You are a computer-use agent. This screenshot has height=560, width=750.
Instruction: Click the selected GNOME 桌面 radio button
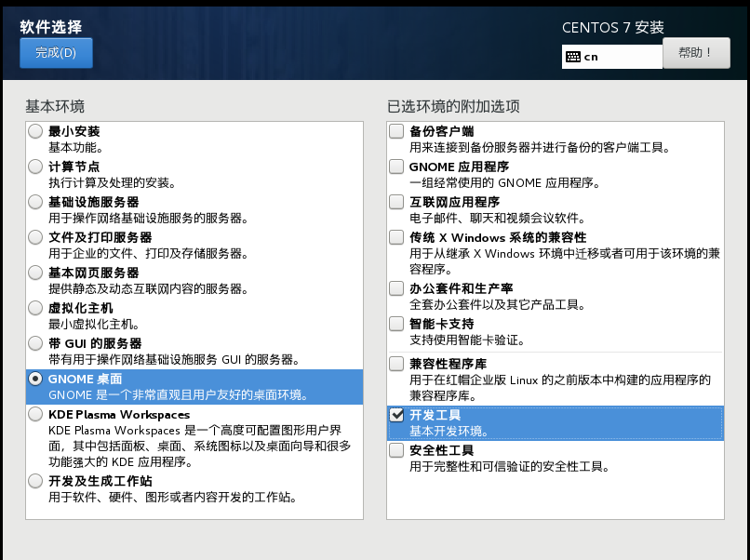35,379
